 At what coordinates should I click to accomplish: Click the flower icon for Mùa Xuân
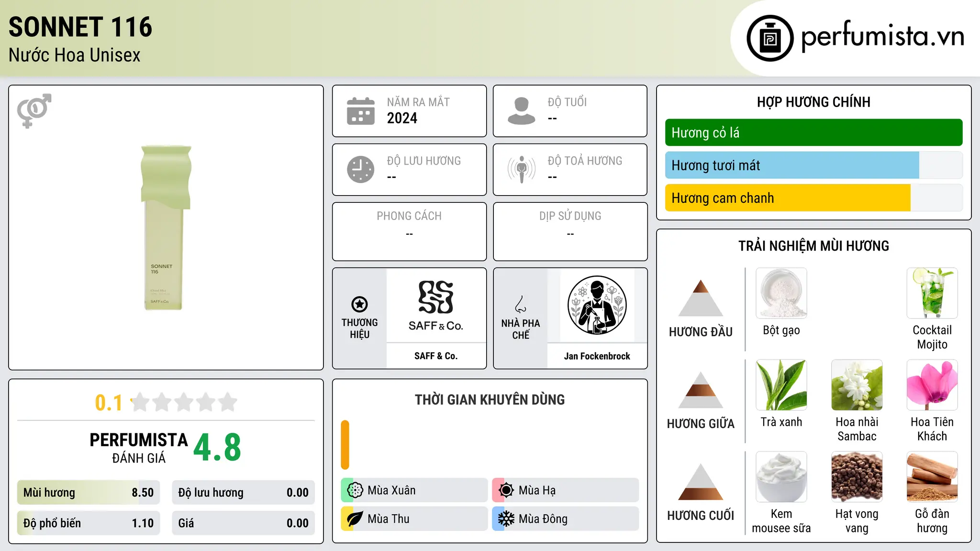click(355, 490)
